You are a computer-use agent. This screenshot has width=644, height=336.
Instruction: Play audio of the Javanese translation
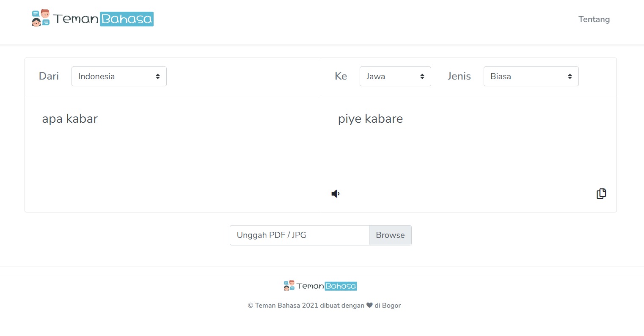336,194
